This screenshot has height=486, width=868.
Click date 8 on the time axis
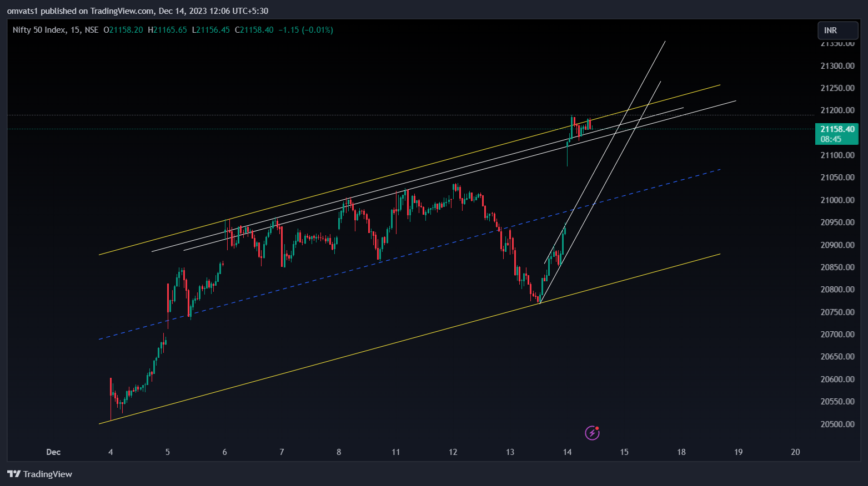pyautogui.click(x=339, y=452)
